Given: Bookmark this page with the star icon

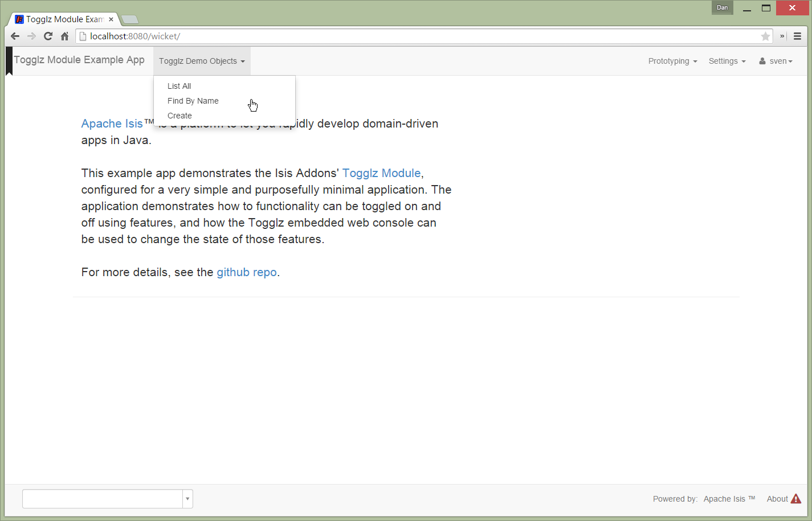Looking at the screenshot, I should 765,36.
